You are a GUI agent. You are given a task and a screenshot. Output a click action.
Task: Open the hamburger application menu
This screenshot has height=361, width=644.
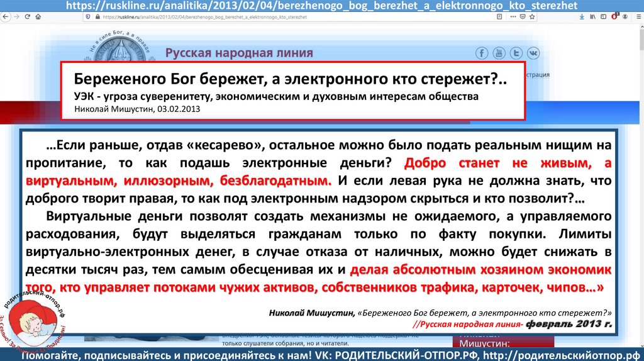(x=638, y=17)
